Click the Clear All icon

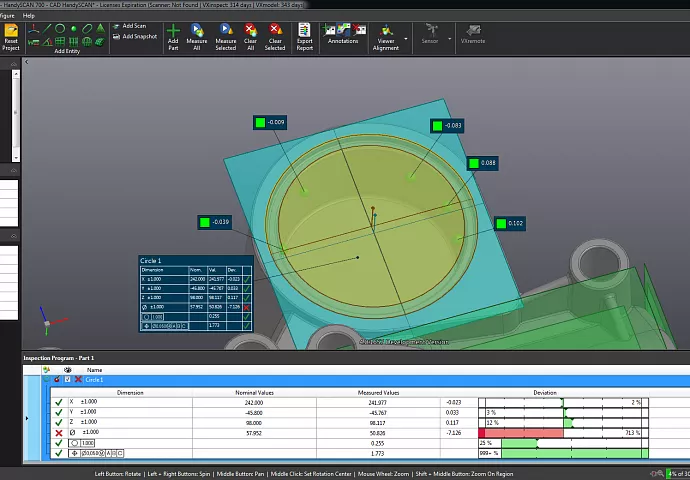point(250,30)
